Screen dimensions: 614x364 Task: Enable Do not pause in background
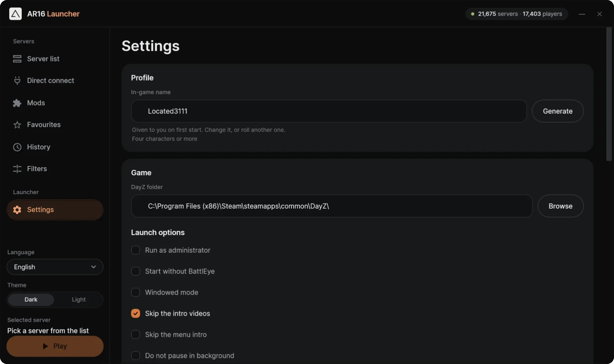(x=136, y=356)
